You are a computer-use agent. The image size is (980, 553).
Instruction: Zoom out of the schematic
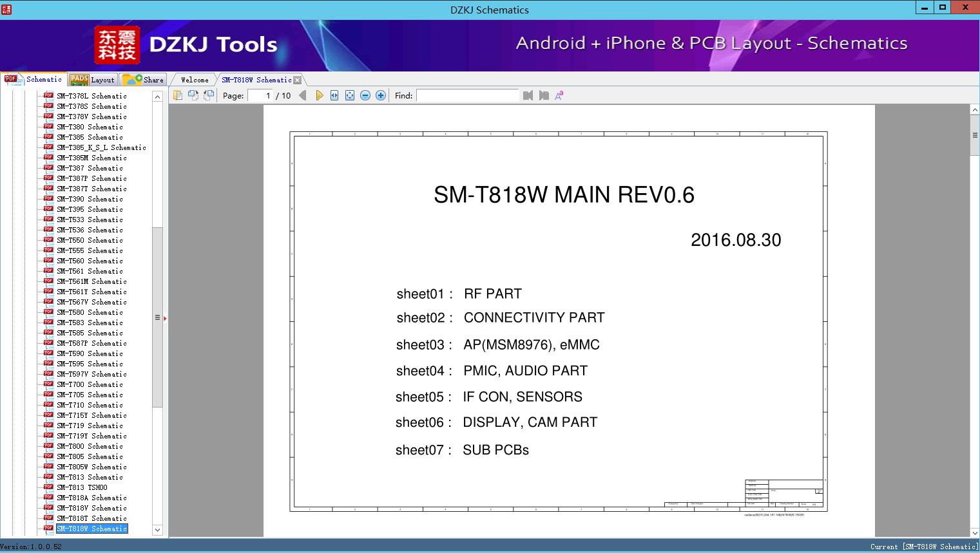(x=365, y=95)
